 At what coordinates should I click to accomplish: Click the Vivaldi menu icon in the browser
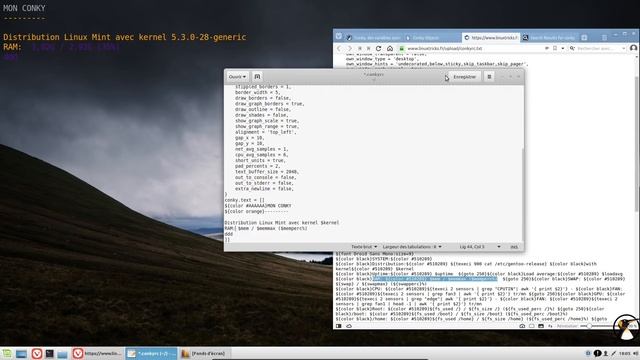(x=339, y=36)
